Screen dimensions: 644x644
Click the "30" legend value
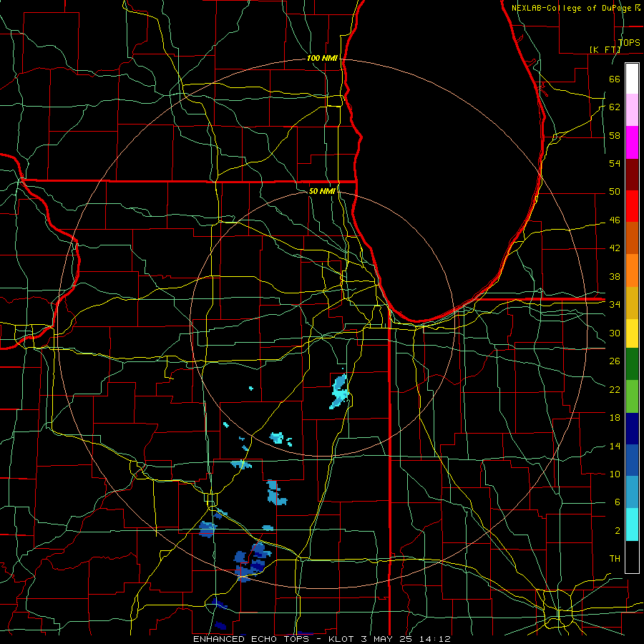point(615,333)
